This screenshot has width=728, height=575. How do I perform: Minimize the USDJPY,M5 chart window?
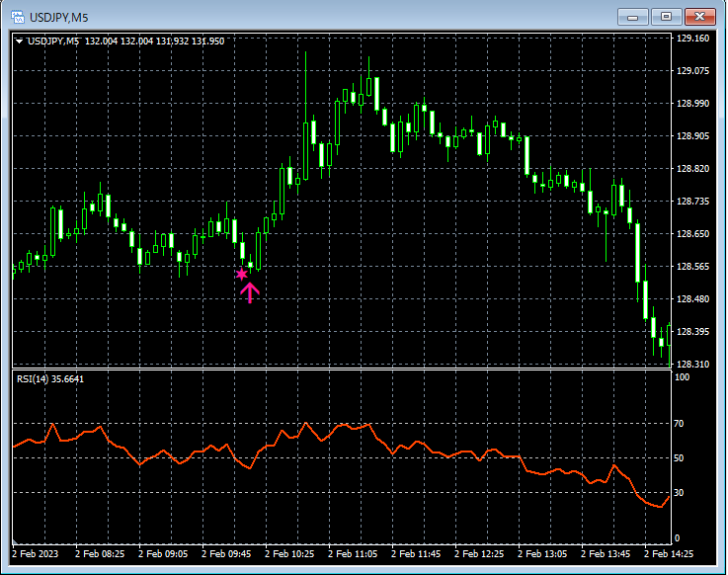(632, 17)
